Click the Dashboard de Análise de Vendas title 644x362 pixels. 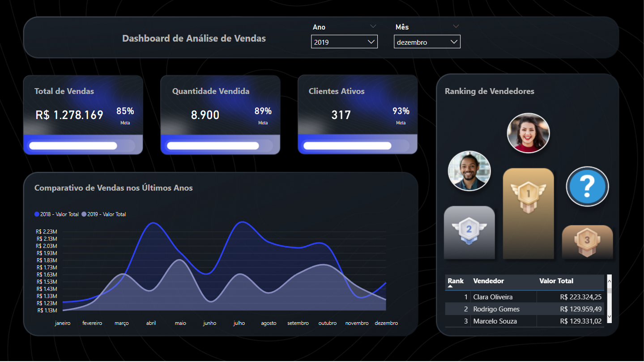point(194,38)
